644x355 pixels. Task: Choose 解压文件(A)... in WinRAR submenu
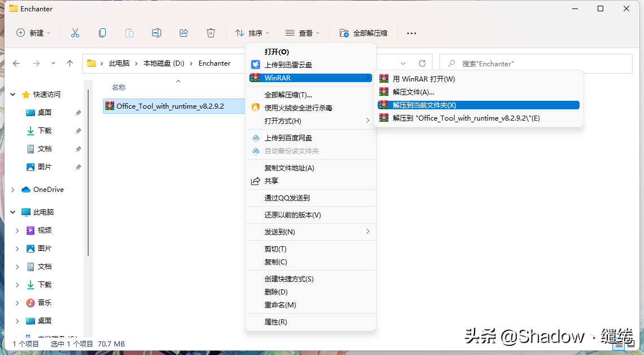(478, 92)
